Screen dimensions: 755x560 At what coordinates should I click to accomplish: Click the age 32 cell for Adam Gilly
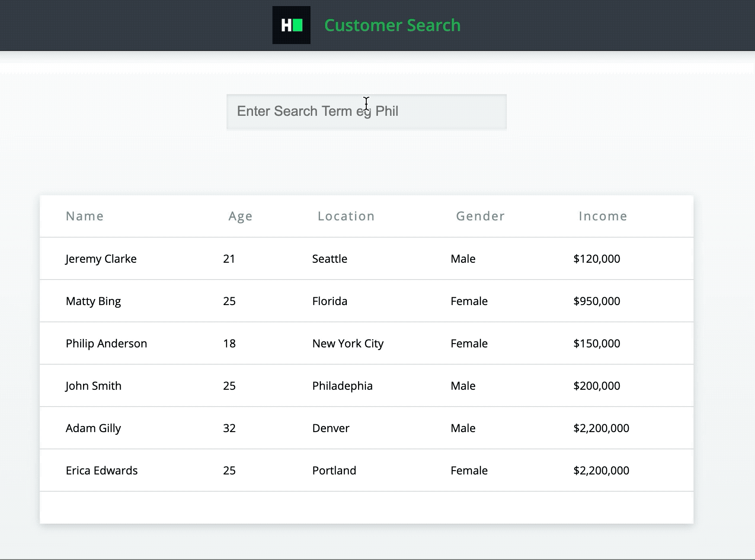tap(229, 428)
